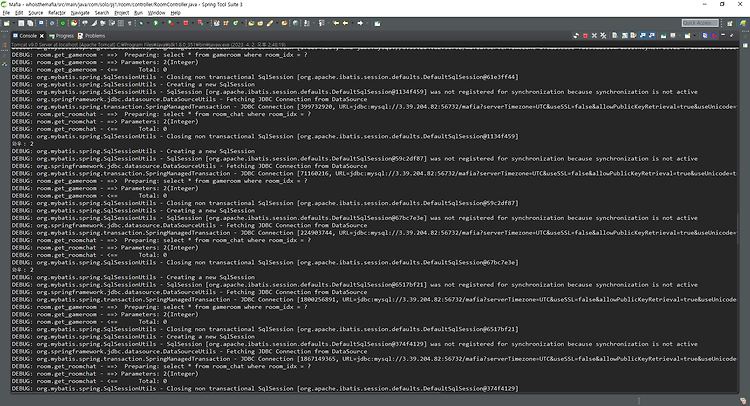This screenshot has height=406, width=750.
Task: Click the relaunch arrows icon in Console toolbar
Action: pyautogui.click(x=575, y=35)
